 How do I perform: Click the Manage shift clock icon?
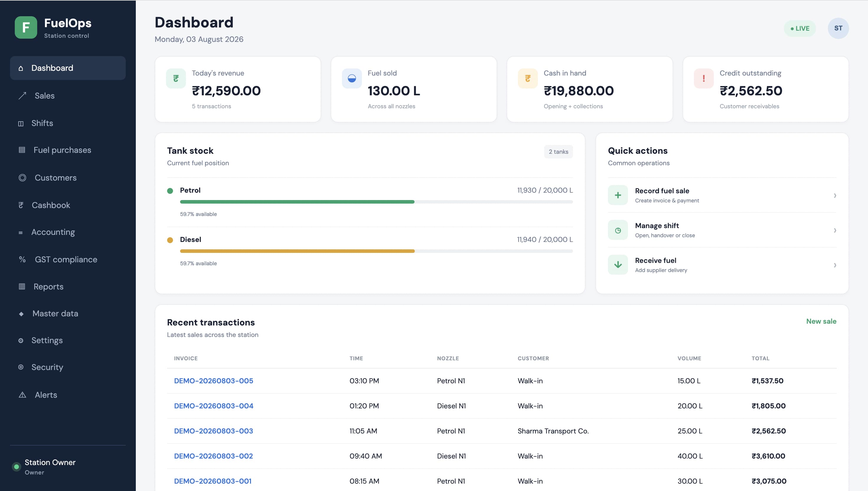pyautogui.click(x=618, y=230)
